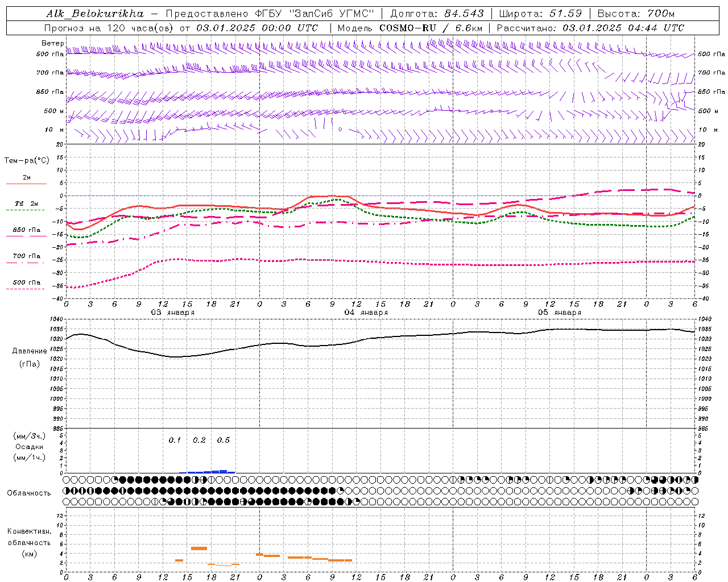Click the Конвективн. convective cloud label
Screen dimensions: 728x582
tap(29, 531)
